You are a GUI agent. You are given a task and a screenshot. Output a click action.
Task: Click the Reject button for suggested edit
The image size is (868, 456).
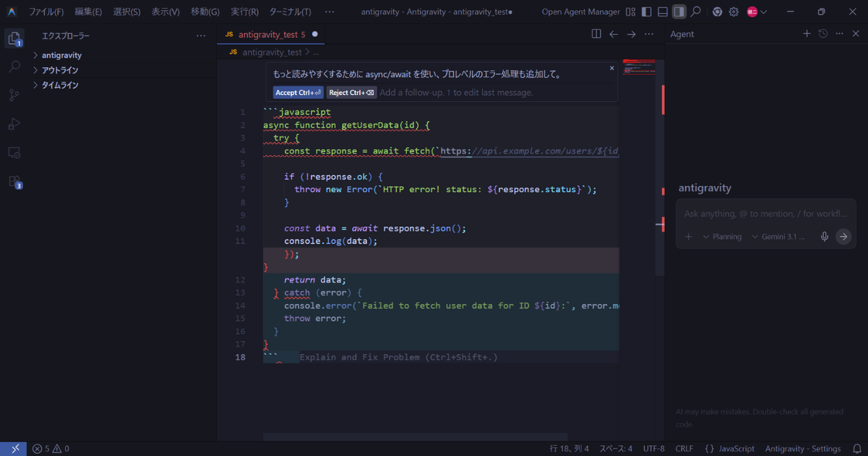click(x=351, y=92)
